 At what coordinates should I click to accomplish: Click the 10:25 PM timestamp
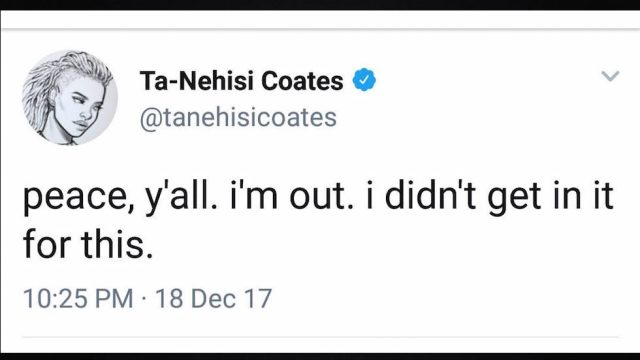point(78,298)
